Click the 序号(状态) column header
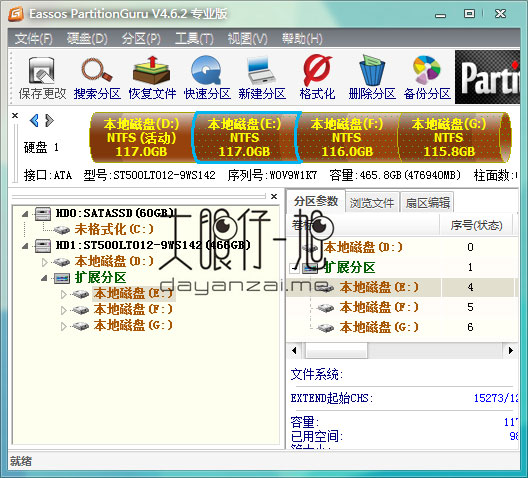 coord(476,225)
